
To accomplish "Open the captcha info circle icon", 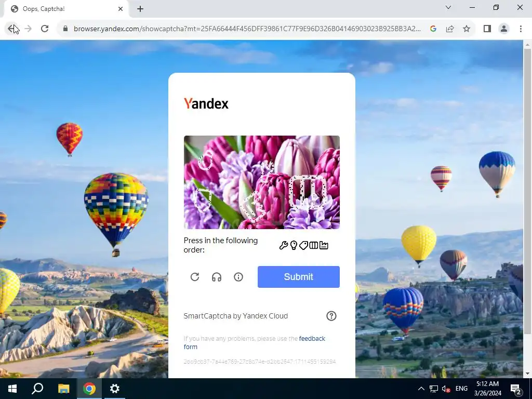I will point(238,277).
